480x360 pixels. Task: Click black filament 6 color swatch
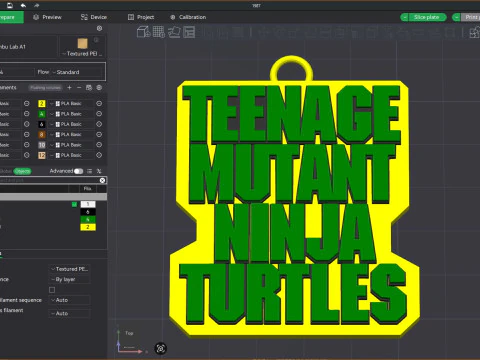pyautogui.click(x=42, y=124)
